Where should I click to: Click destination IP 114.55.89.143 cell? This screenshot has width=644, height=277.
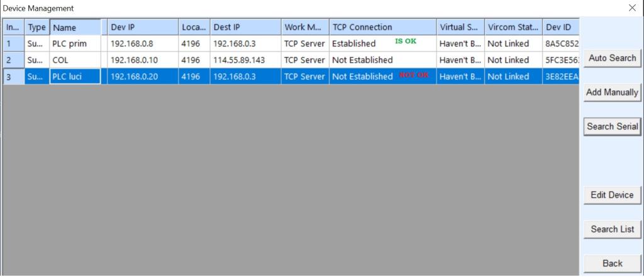[x=245, y=60]
